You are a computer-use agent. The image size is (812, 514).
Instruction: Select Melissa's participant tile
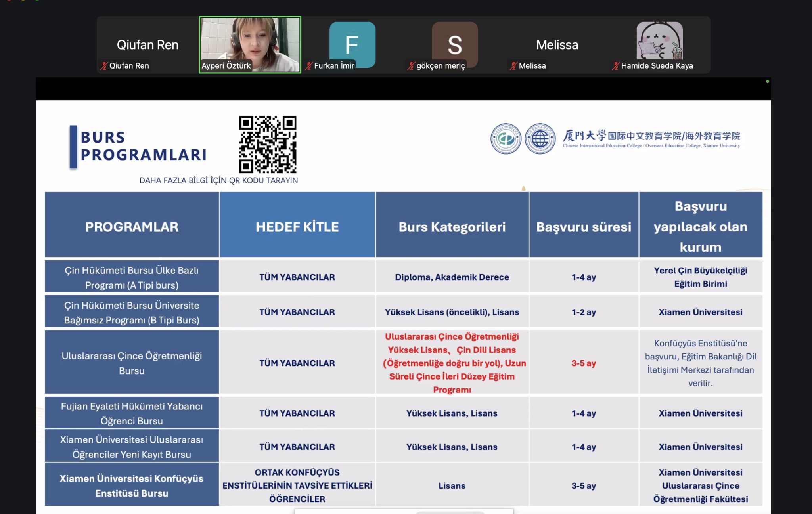557,44
